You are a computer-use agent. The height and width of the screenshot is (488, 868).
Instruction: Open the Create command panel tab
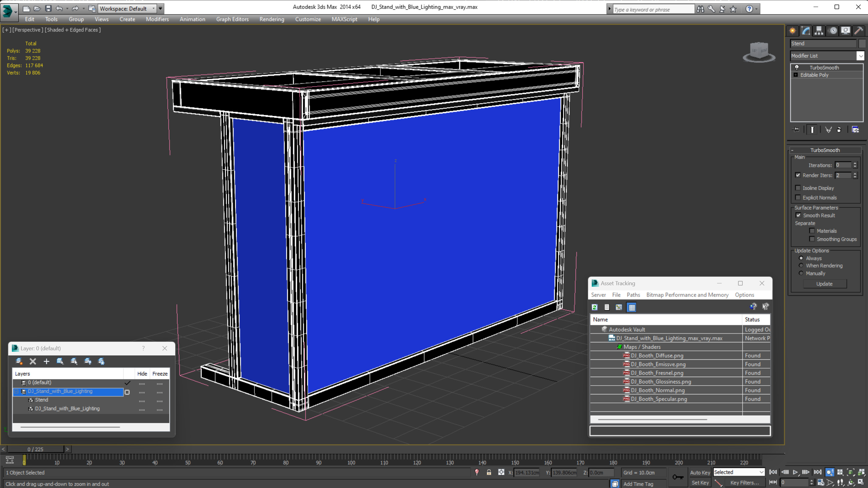(x=793, y=31)
